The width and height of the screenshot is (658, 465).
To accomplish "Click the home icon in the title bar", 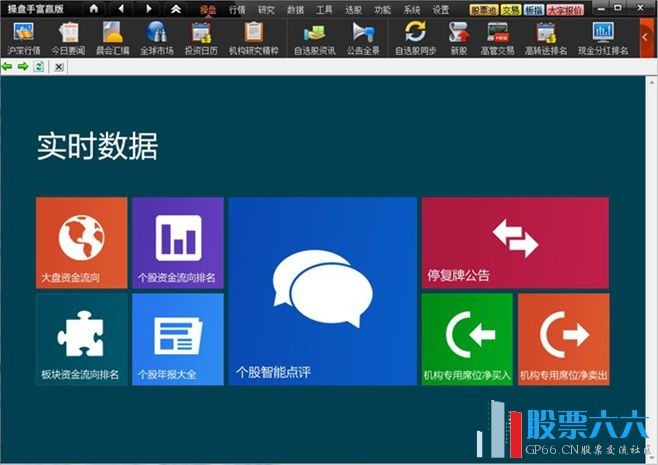I will click(94, 9).
